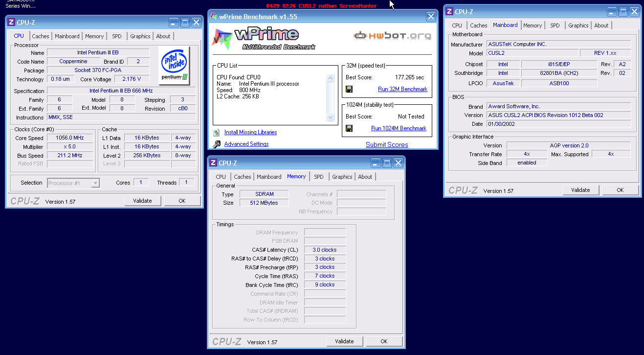The image size is (644, 355).
Task: Click Validate in the Mainboard tab window
Action: click(x=580, y=190)
